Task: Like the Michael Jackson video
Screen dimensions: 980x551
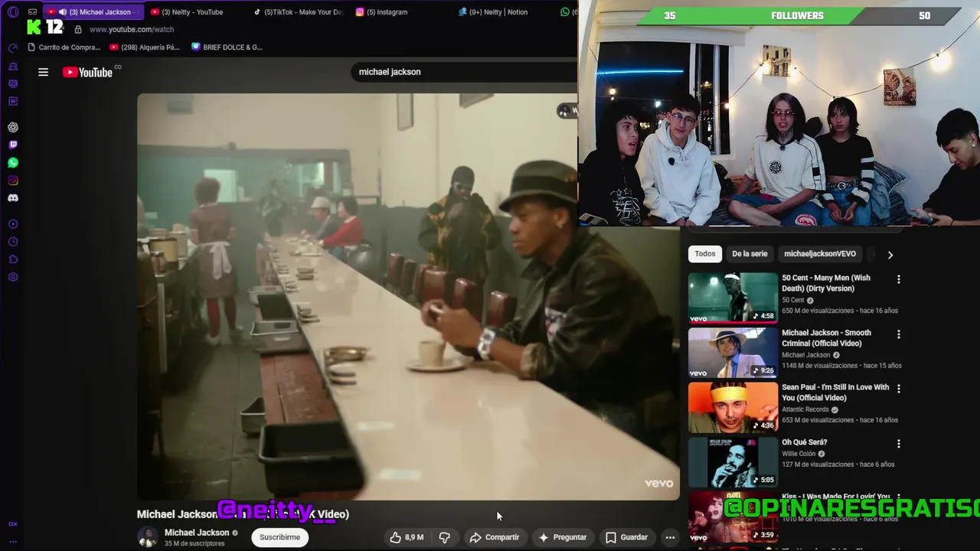Action: click(x=407, y=537)
